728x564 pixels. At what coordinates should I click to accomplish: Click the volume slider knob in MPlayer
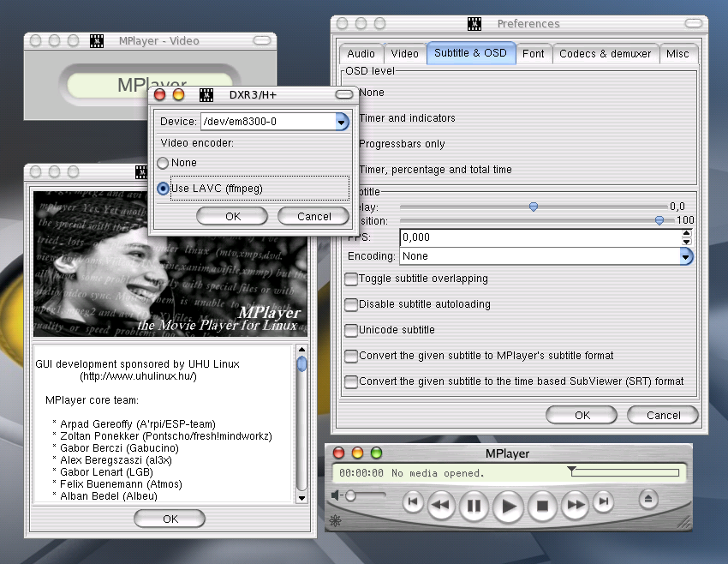coord(350,495)
